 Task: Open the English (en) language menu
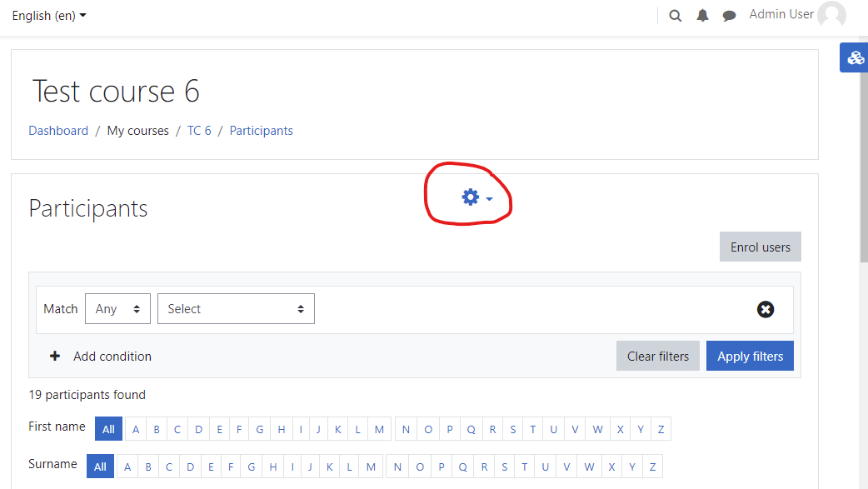tap(48, 16)
